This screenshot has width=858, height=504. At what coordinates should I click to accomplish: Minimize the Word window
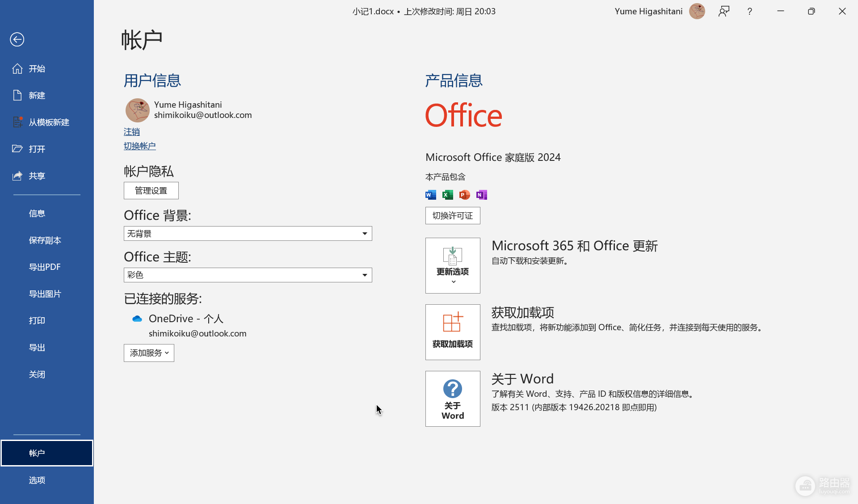pos(781,11)
